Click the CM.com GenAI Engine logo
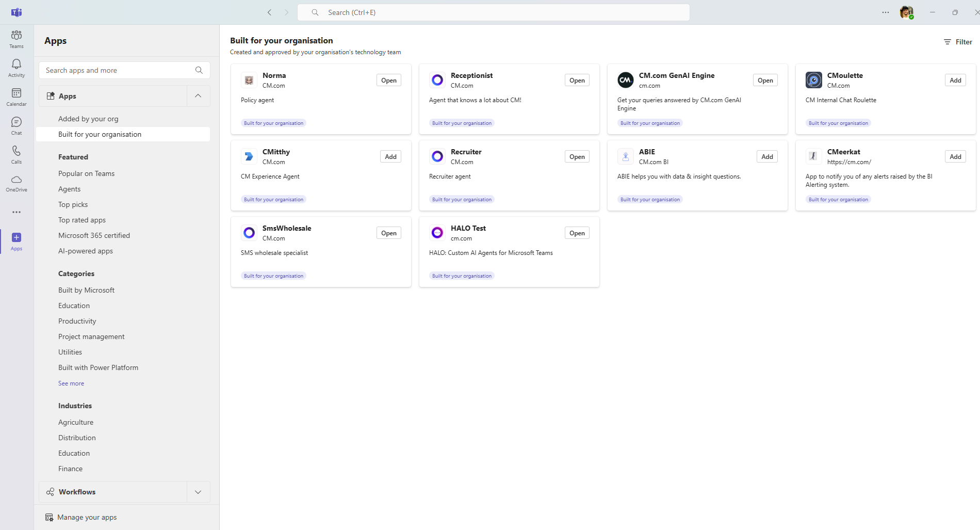This screenshot has width=980, height=530. pos(626,80)
